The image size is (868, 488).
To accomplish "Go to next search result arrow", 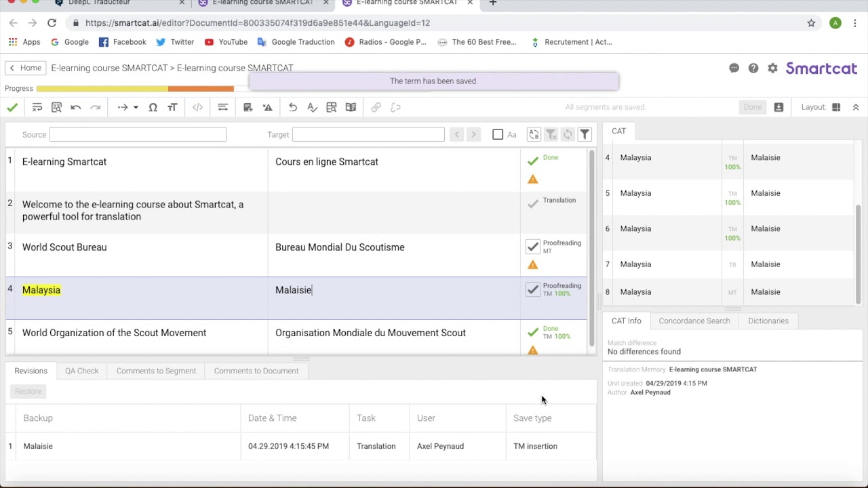I will click(474, 134).
